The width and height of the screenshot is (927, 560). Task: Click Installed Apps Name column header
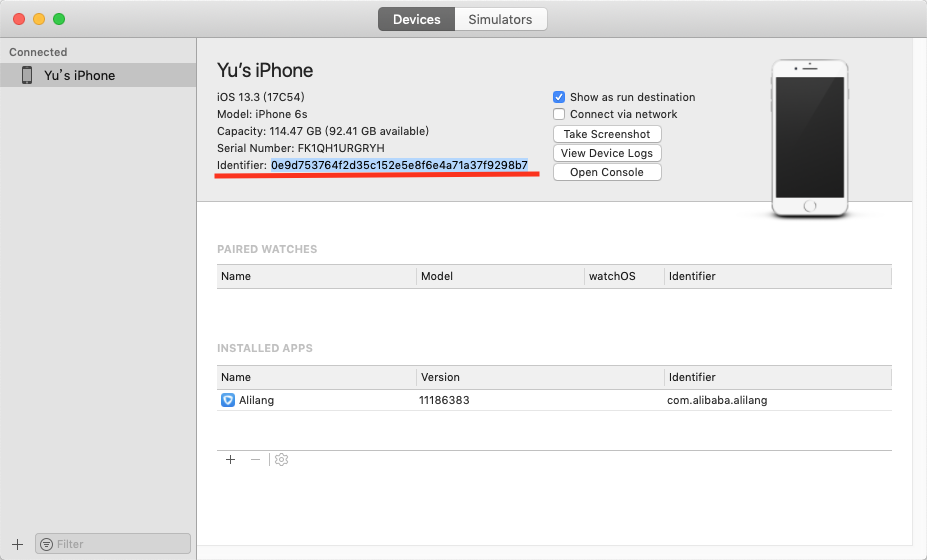pos(316,377)
